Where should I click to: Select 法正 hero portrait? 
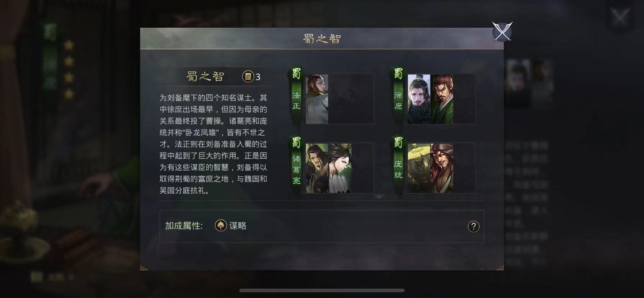point(317,99)
